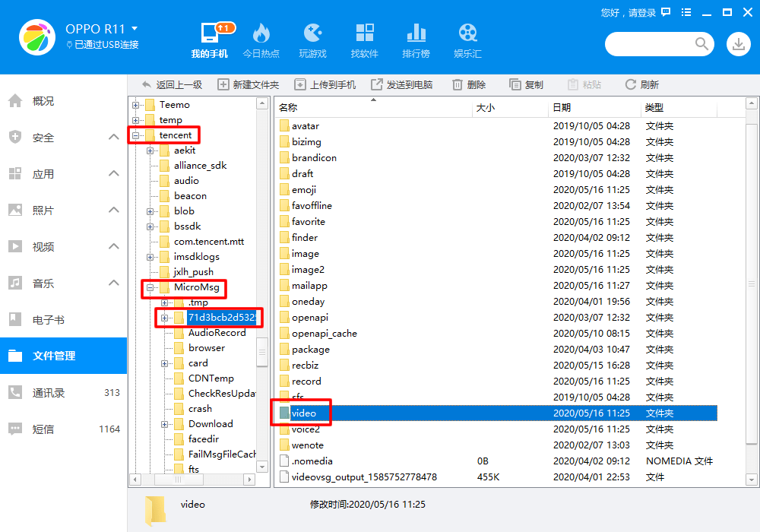Open E-books (电子书) in the sidebar

63,319
